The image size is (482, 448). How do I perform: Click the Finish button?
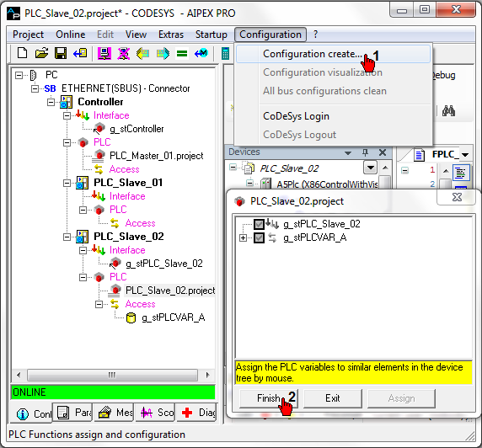269,398
